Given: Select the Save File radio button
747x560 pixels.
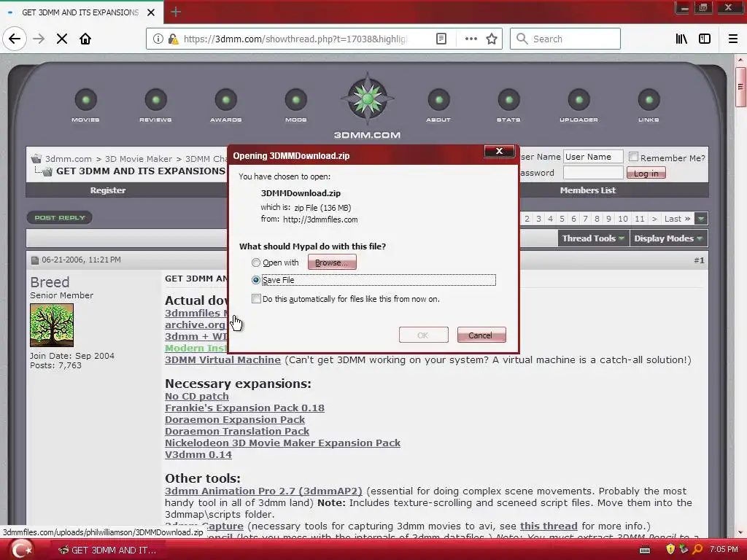Looking at the screenshot, I should (x=256, y=280).
